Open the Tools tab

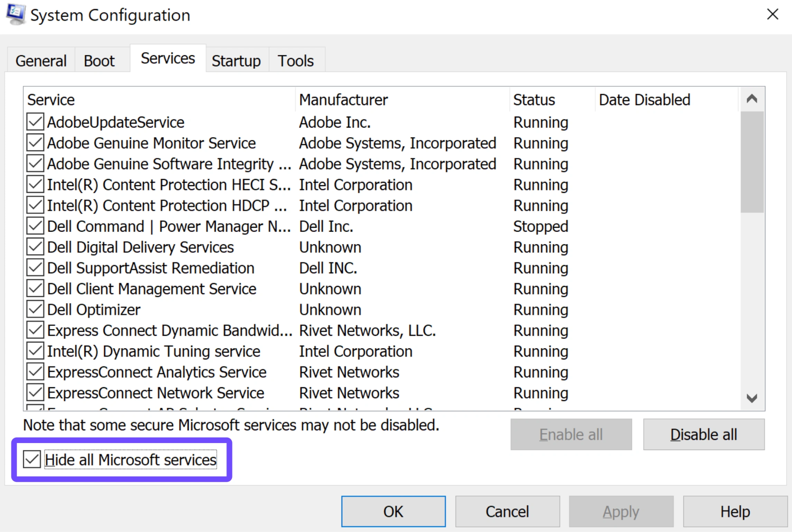click(296, 61)
